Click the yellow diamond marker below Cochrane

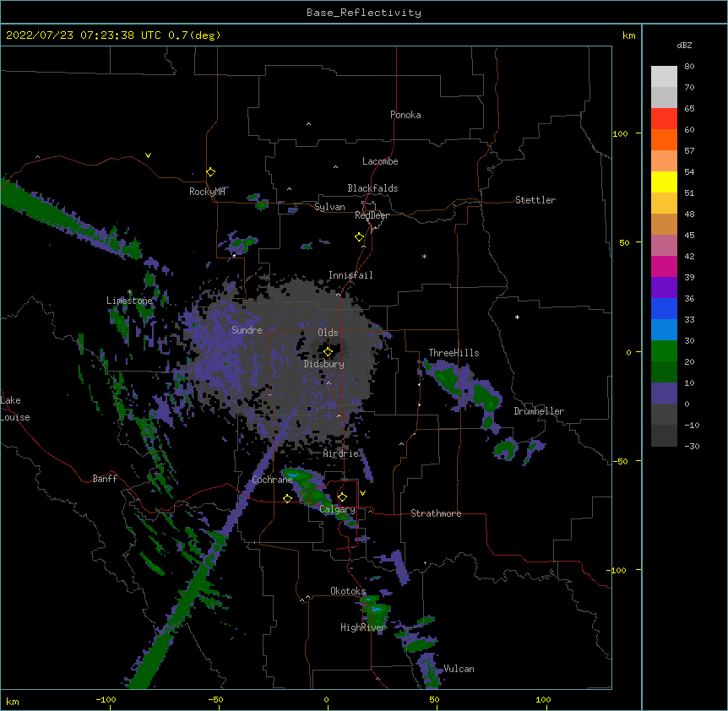coord(287,498)
